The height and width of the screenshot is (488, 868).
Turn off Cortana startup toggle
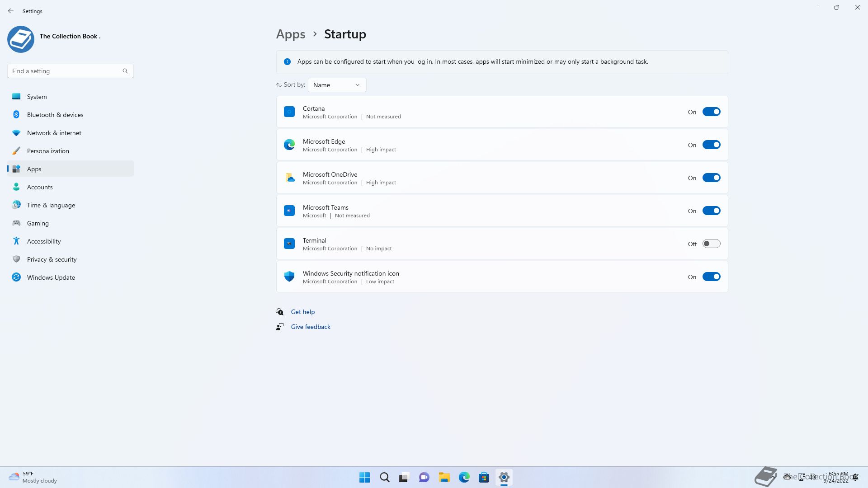click(711, 112)
